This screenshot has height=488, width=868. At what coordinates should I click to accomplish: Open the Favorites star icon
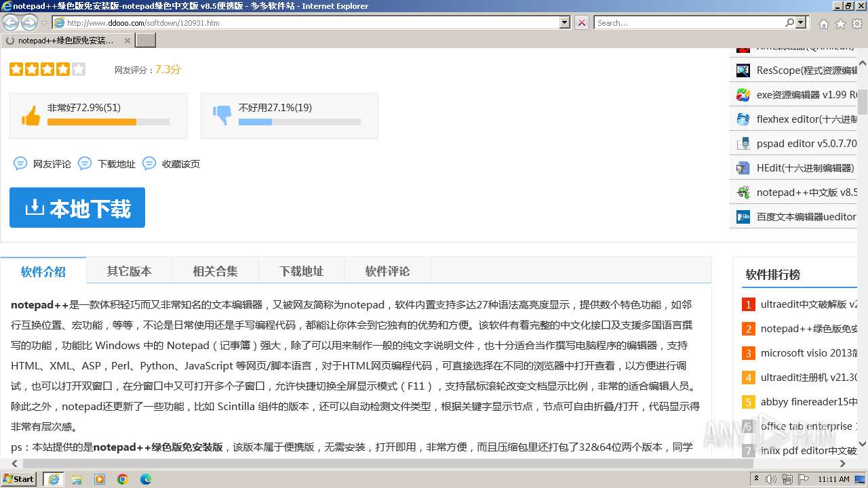click(x=840, y=23)
